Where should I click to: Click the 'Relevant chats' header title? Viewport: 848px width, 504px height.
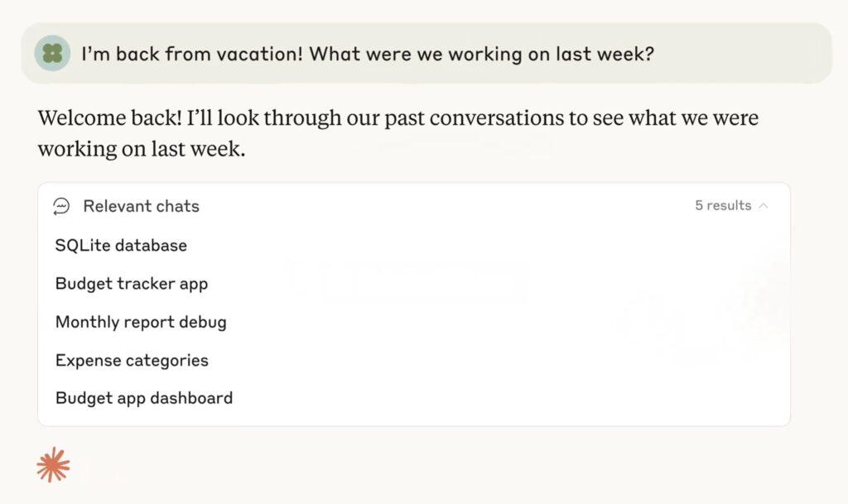click(141, 206)
